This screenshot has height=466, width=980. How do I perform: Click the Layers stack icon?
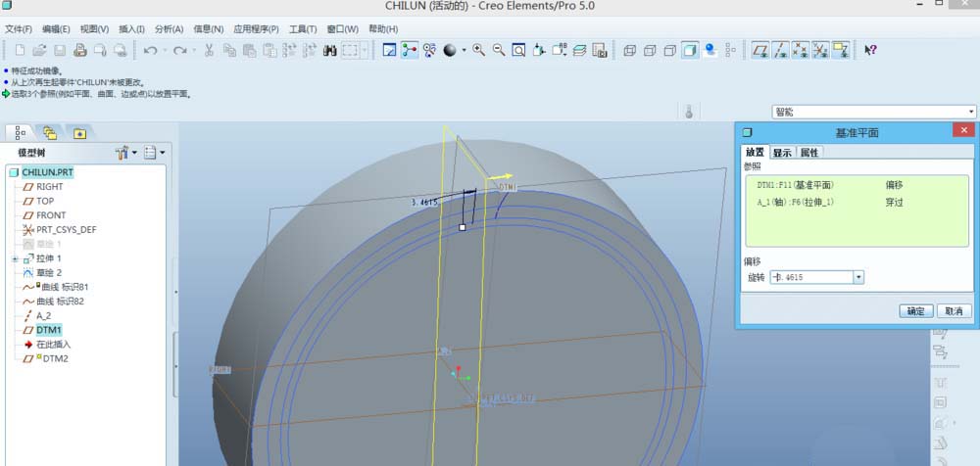[x=579, y=50]
